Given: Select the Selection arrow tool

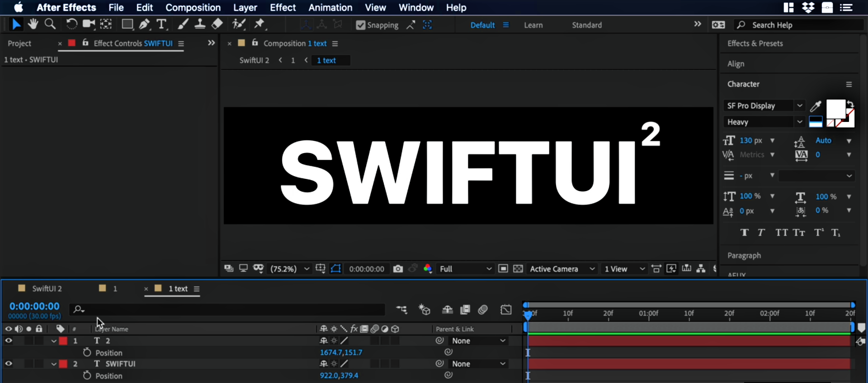Looking at the screenshot, I should point(16,24).
